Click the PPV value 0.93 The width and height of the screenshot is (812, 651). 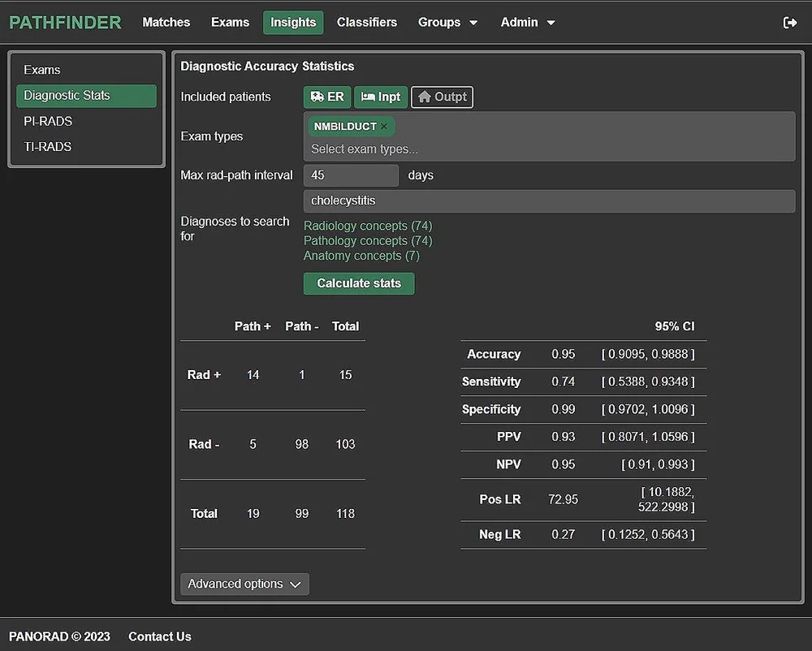tap(563, 436)
